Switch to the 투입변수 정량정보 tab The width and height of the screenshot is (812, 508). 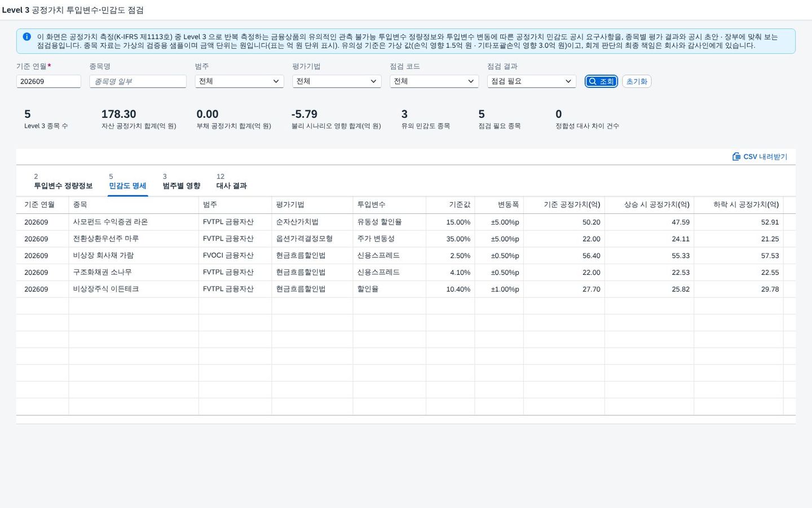click(x=63, y=181)
